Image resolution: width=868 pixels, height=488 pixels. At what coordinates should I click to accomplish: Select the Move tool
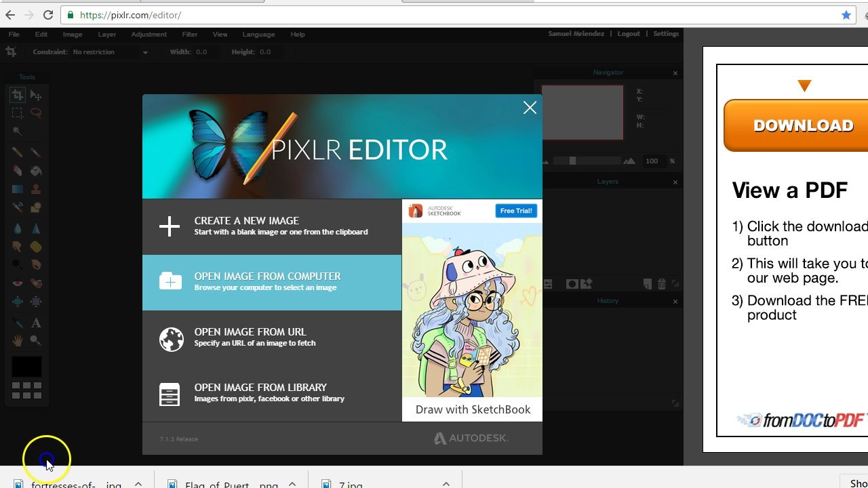point(37,96)
